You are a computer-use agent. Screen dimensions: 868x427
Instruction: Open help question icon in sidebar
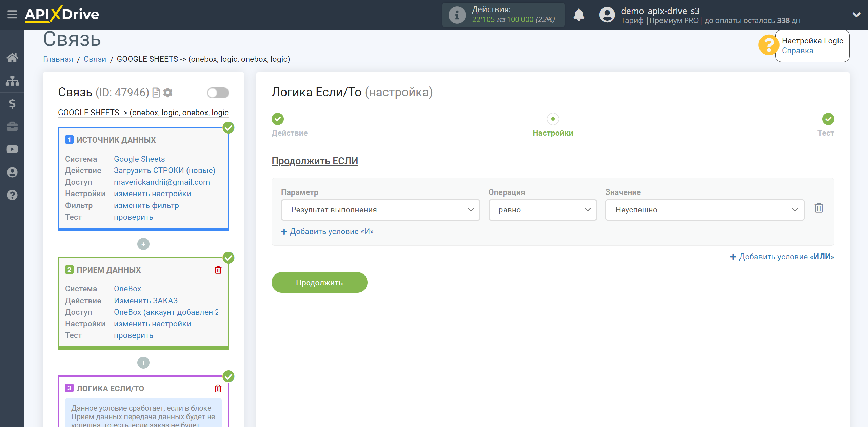click(12, 195)
